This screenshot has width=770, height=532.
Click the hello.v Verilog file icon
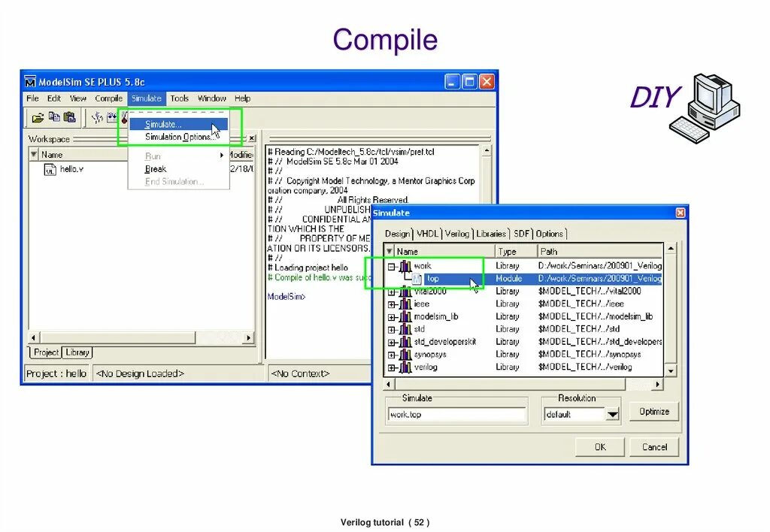pos(50,170)
